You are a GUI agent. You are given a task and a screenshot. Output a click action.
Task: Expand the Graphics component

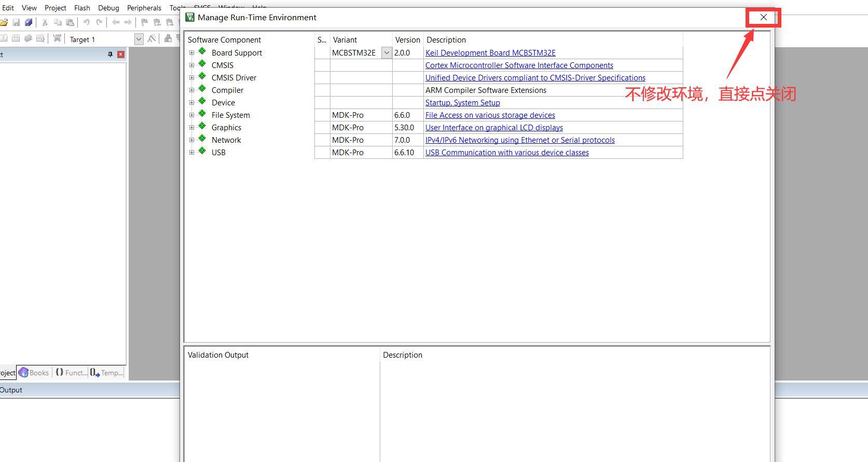tap(191, 127)
